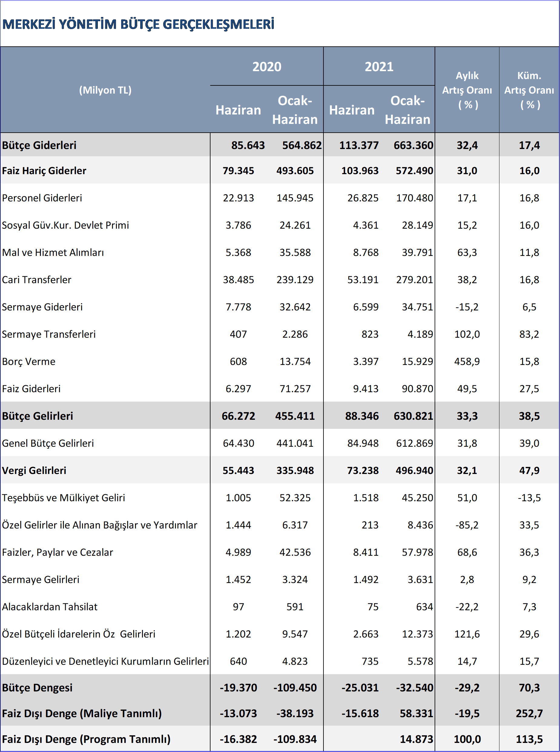Click value 28.149 in Sosyal Güv.Kur. row
Image resolution: width=560 pixels, height=752 pixels.
coord(417,225)
